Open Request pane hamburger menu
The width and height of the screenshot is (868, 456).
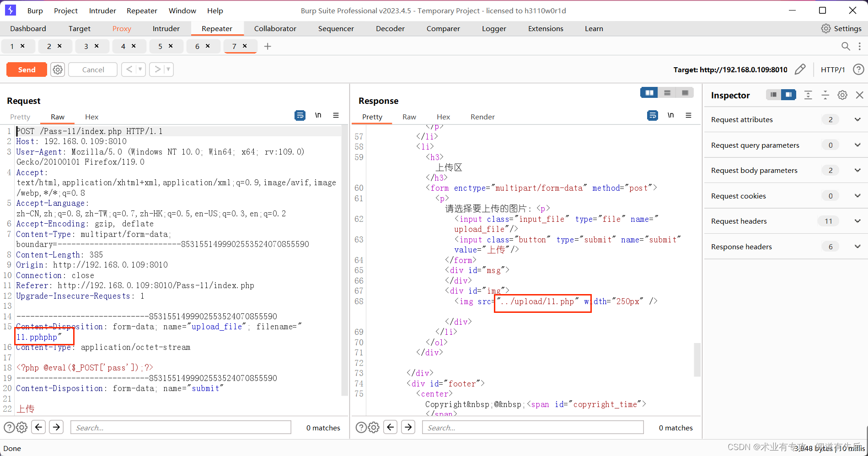coord(336,115)
